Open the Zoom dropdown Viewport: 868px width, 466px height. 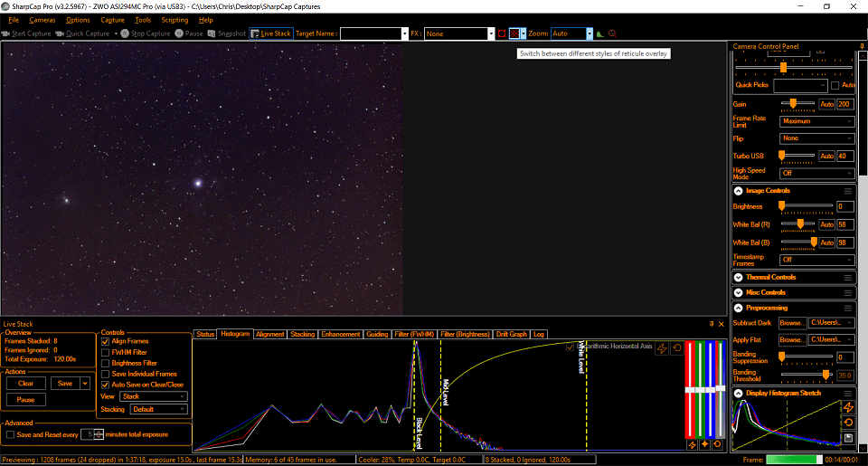pyautogui.click(x=589, y=33)
